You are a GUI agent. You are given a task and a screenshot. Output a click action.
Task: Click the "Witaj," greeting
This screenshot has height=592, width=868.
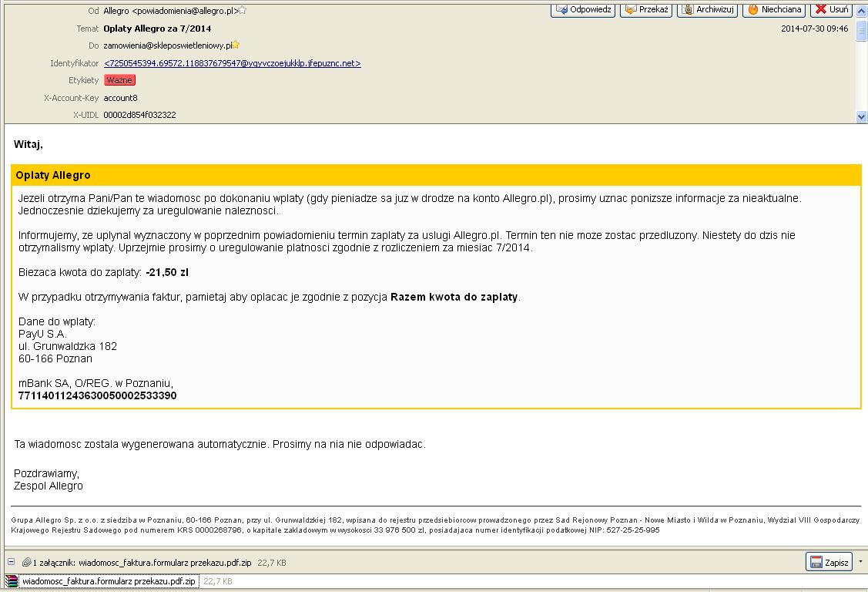28,145
